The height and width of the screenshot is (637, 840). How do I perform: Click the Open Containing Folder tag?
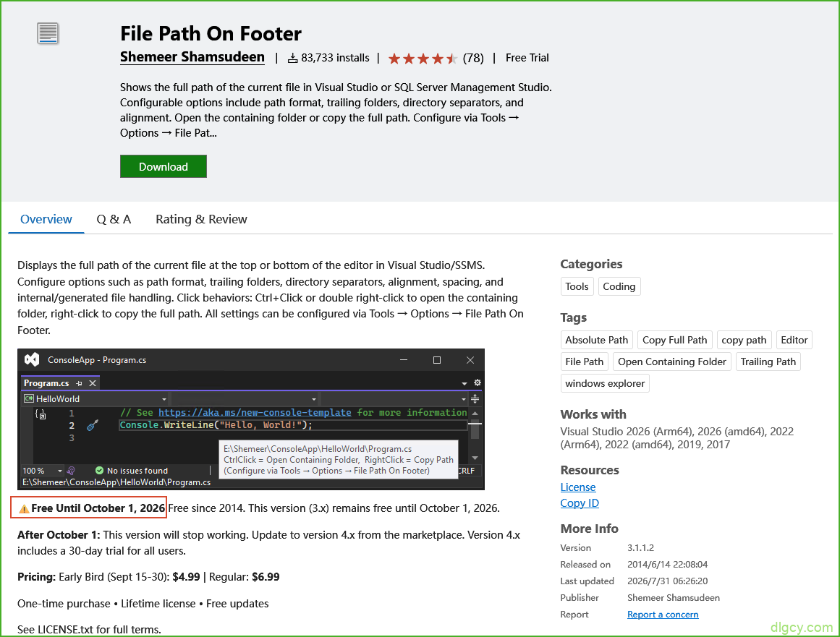pyautogui.click(x=672, y=362)
